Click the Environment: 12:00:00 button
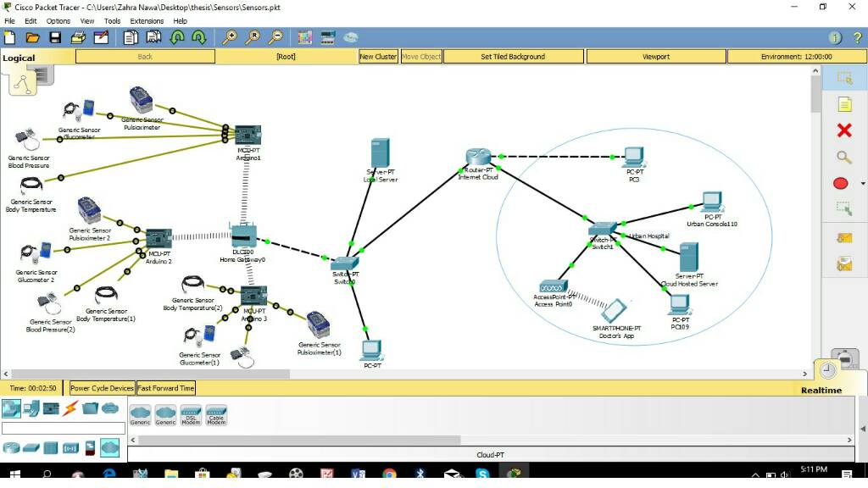The image size is (868, 488). [x=797, y=57]
